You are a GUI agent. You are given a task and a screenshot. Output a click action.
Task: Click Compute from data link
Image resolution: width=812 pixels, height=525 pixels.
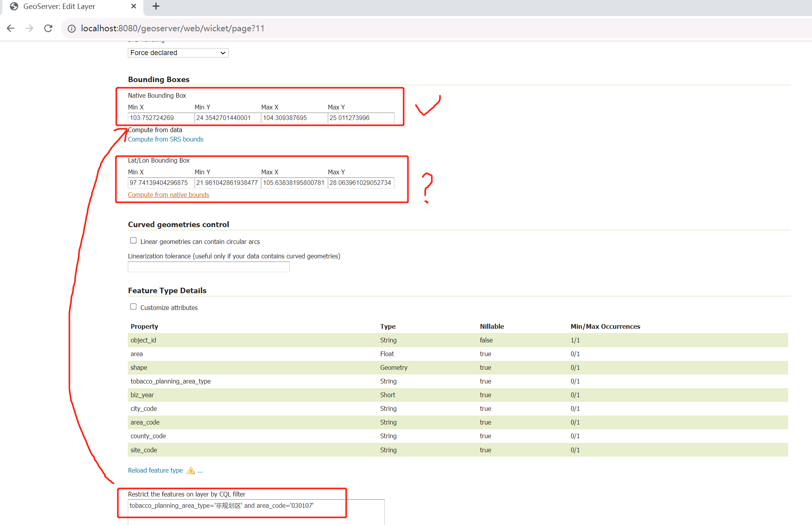click(155, 130)
